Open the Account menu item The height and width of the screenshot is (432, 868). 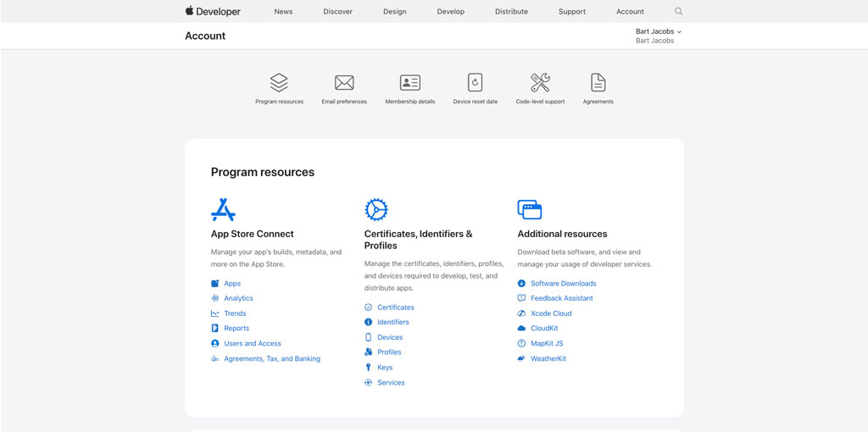coord(630,12)
